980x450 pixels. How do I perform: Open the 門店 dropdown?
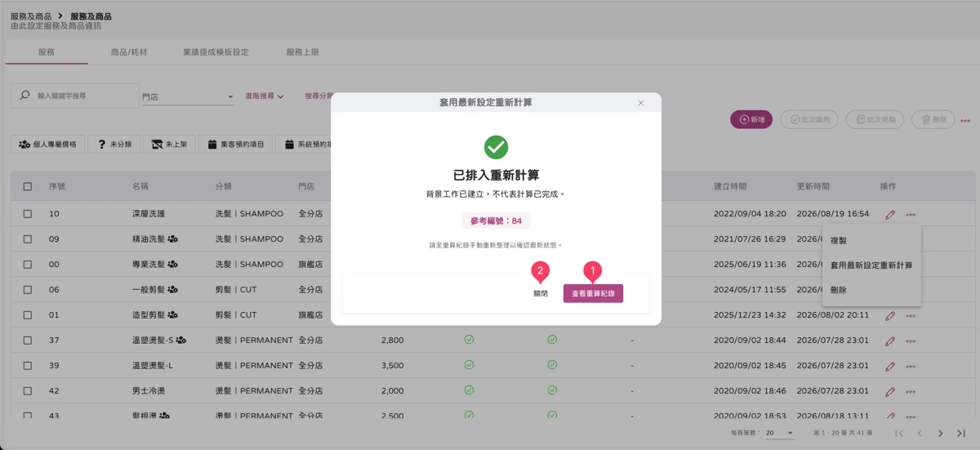point(188,96)
